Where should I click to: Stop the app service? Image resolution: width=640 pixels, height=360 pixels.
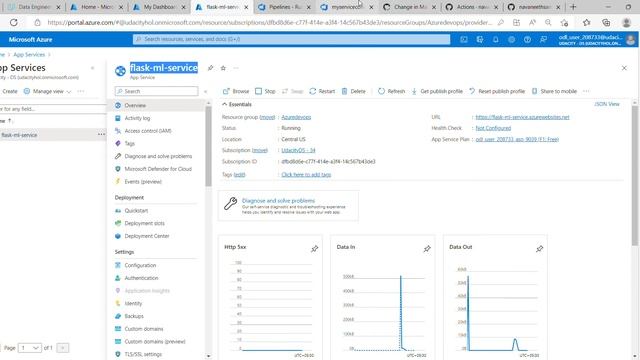click(x=265, y=91)
